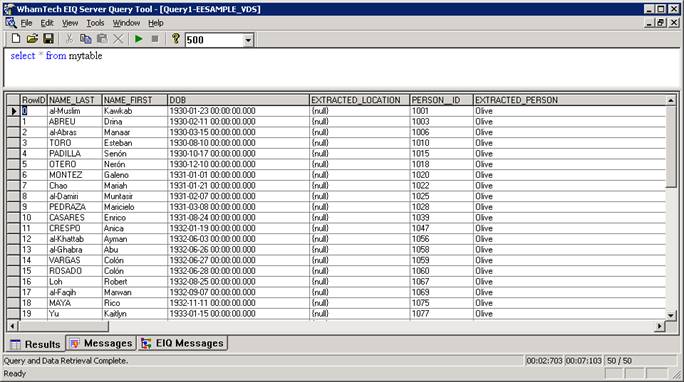Click the vertical scrollbar thumb of the grid

tap(671, 147)
